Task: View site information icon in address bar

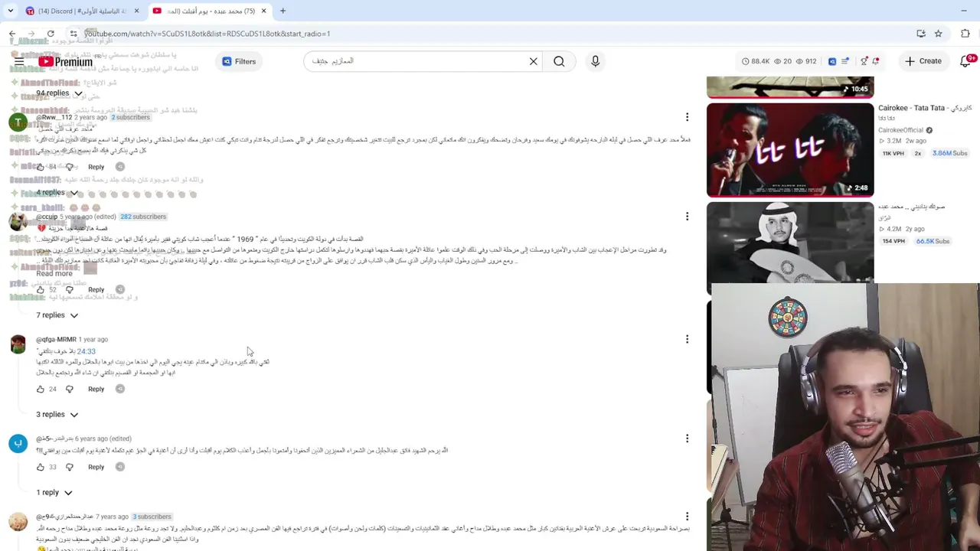Action: click(x=73, y=34)
